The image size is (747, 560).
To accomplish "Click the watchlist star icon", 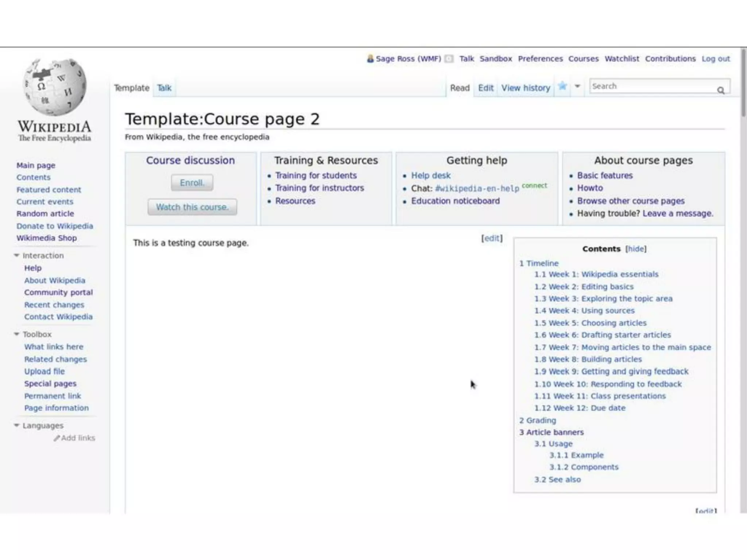I will click(562, 86).
